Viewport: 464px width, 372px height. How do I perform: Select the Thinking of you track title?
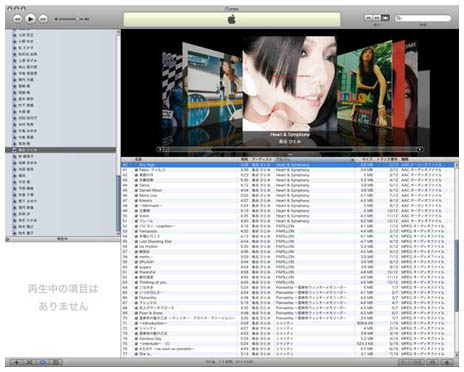pyautogui.click(x=153, y=283)
